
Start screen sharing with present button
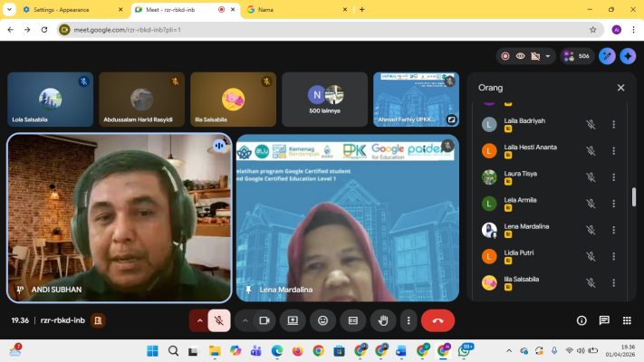click(293, 320)
